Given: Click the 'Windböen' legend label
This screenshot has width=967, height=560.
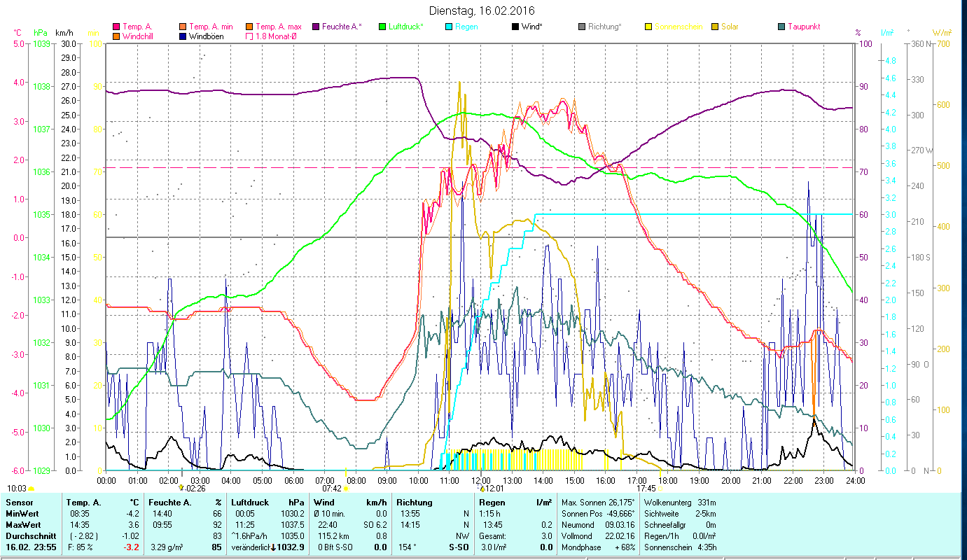Looking at the screenshot, I should [207, 36].
